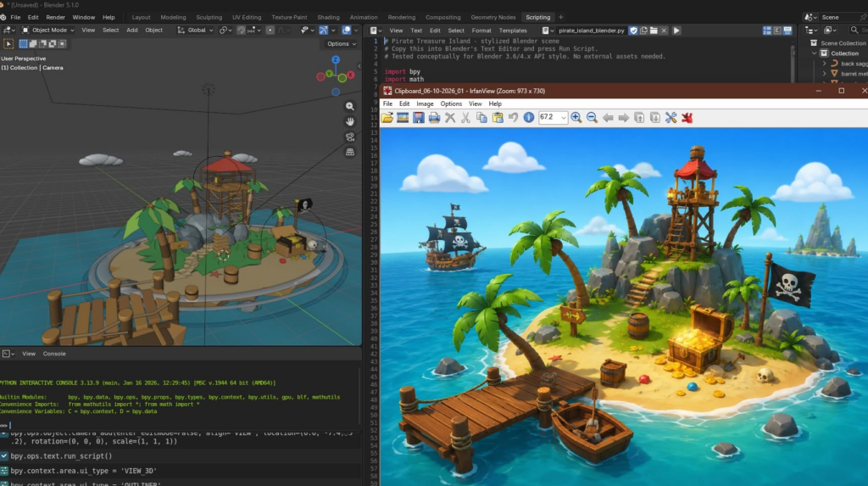The height and width of the screenshot is (486, 868).
Task: Open the Add menu in 3D viewport
Action: [x=131, y=31]
